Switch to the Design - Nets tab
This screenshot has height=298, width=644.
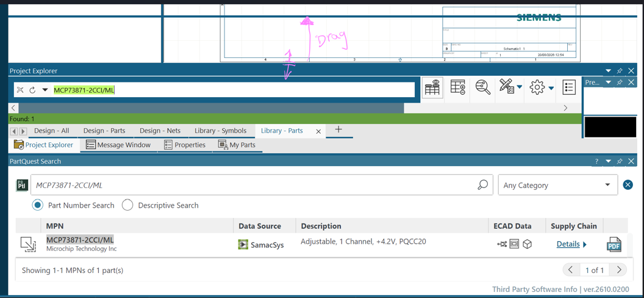pos(160,131)
